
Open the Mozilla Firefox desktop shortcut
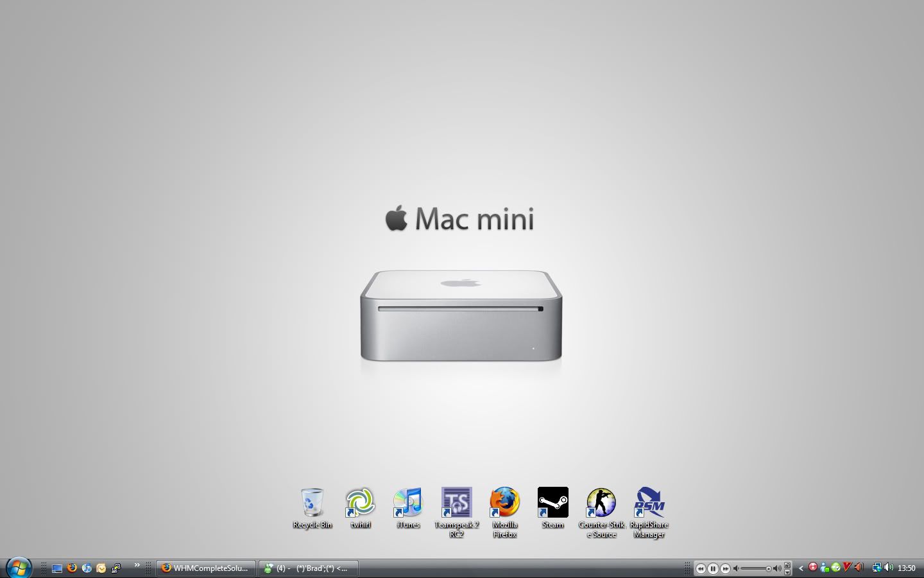pos(505,503)
